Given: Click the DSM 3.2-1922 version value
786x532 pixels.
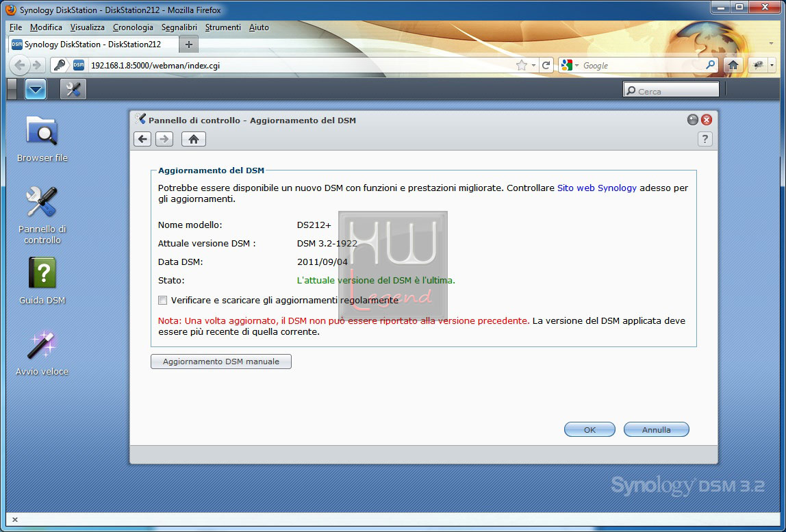Looking at the screenshot, I should [327, 244].
